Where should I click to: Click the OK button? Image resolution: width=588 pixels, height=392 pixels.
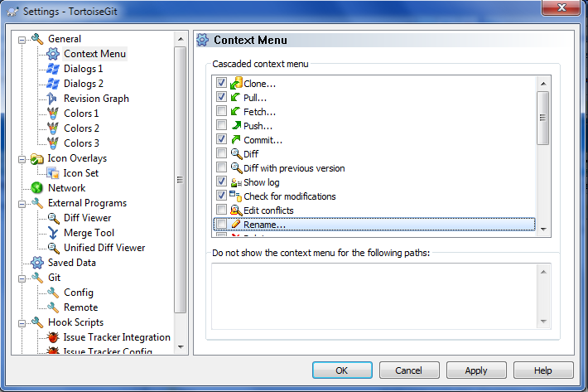342,370
